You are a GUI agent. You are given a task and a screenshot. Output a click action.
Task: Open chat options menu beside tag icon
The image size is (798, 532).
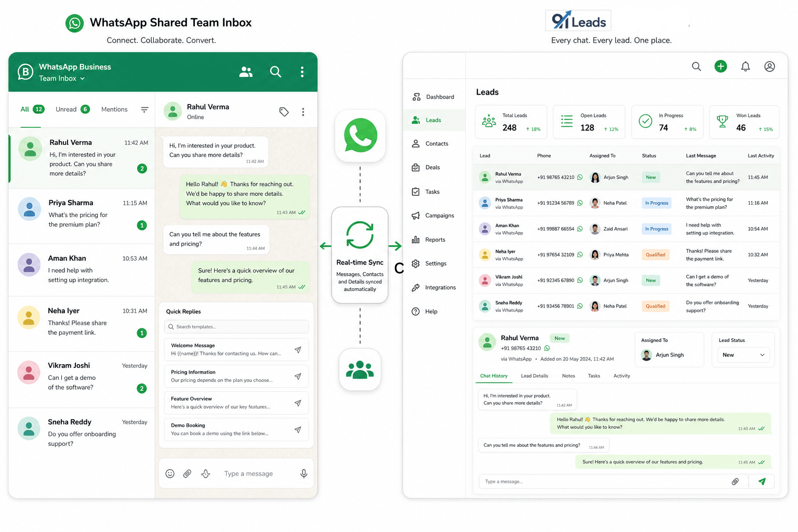pos(303,112)
